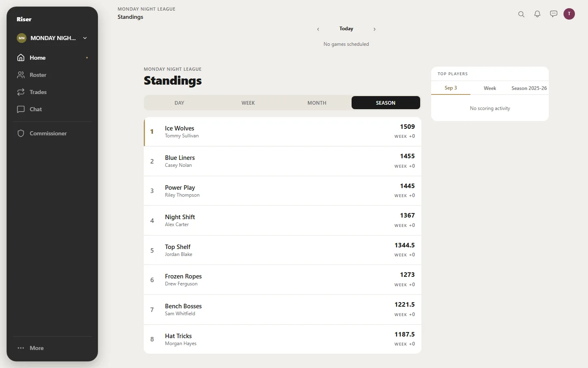The height and width of the screenshot is (368, 588).
Task: Select the SEASON standings tab
Action: pos(386,103)
